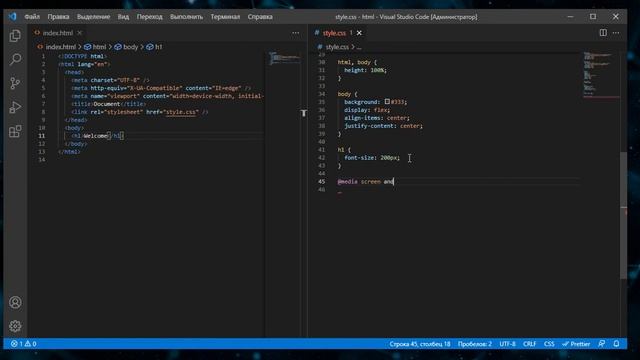640x360 pixels.
Task: Click the height: 100% line
Action: coord(365,70)
